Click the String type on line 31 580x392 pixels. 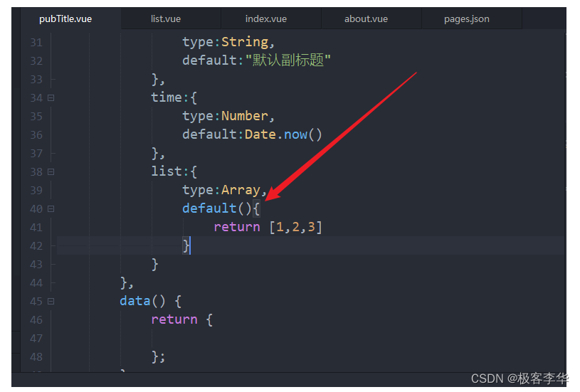coord(245,42)
